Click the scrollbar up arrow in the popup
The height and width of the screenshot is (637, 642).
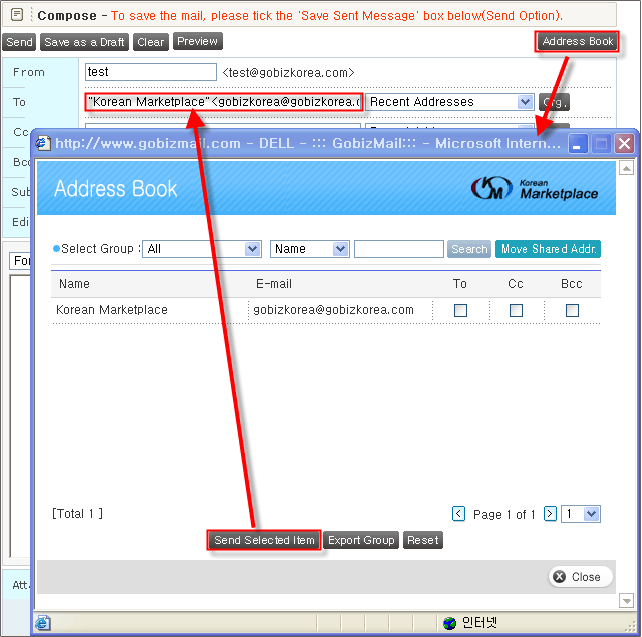tap(626, 167)
